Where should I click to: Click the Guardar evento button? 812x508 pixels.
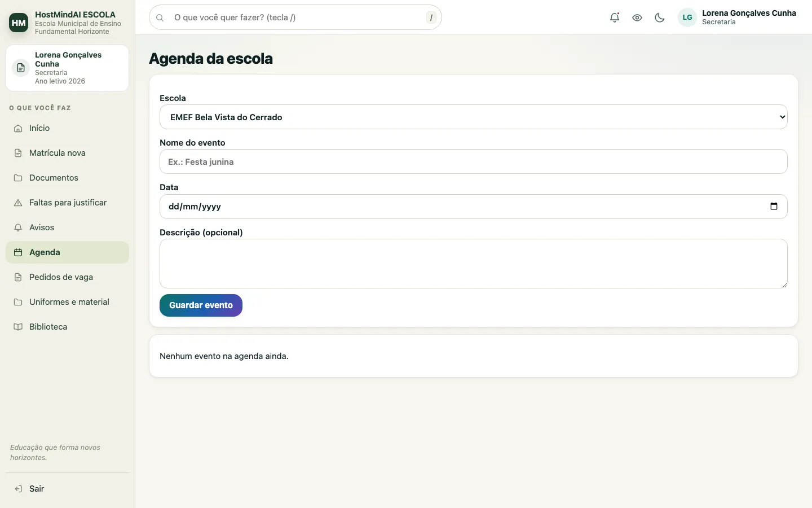201,305
